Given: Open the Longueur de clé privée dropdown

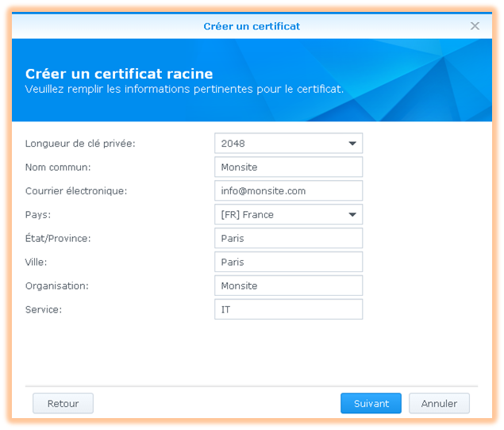Looking at the screenshot, I should (x=288, y=143).
